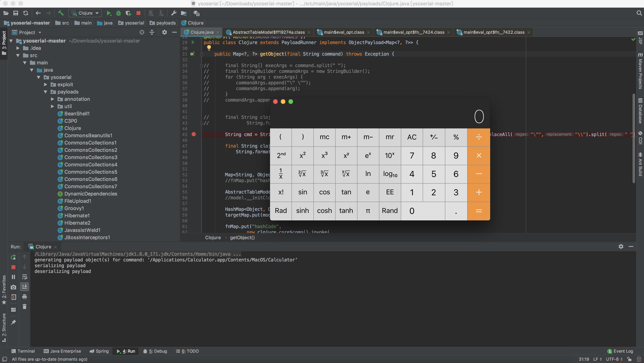
Task: Run with coverage shield icon
Action: (128, 13)
